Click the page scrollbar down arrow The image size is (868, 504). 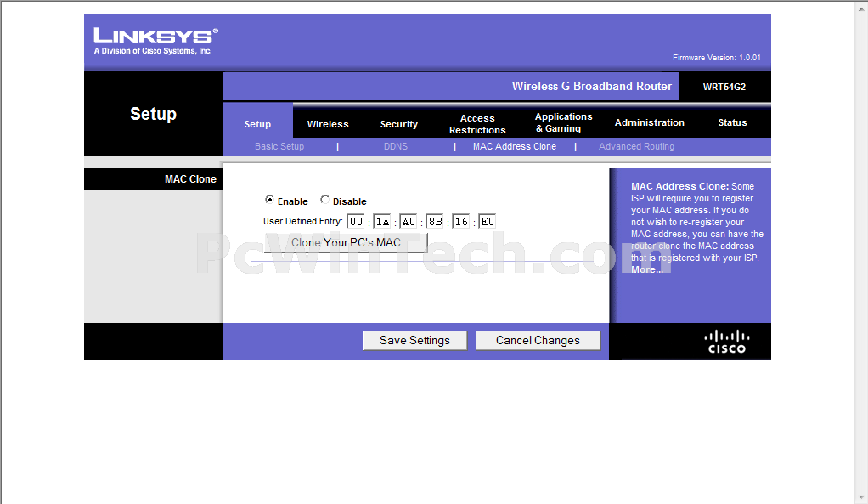tap(862, 498)
